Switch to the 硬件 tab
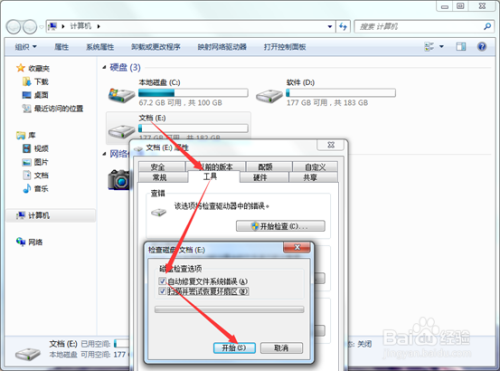Image resolution: width=500 pixels, height=371 pixels. point(264,177)
